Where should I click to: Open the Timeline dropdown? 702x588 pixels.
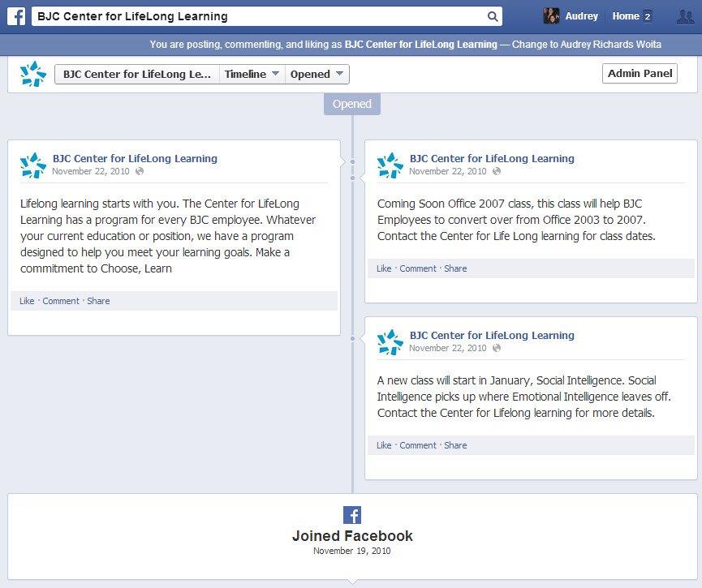coord(252,75)
